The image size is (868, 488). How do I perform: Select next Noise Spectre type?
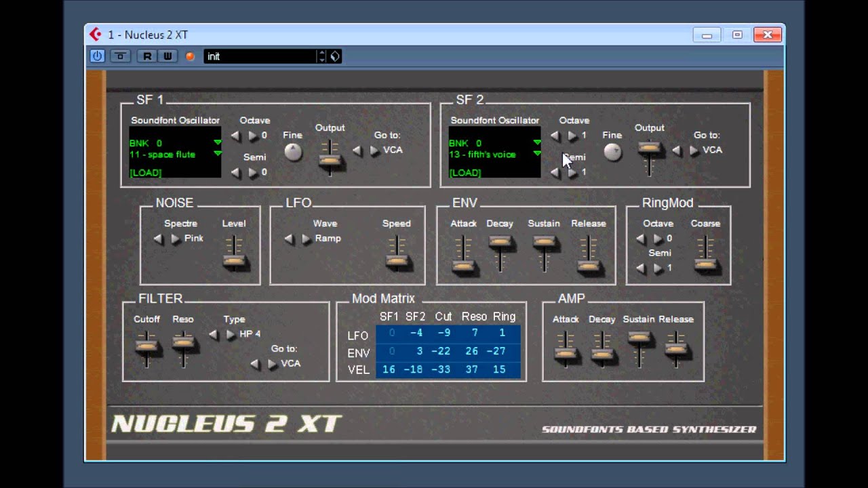tap(176, 239)
